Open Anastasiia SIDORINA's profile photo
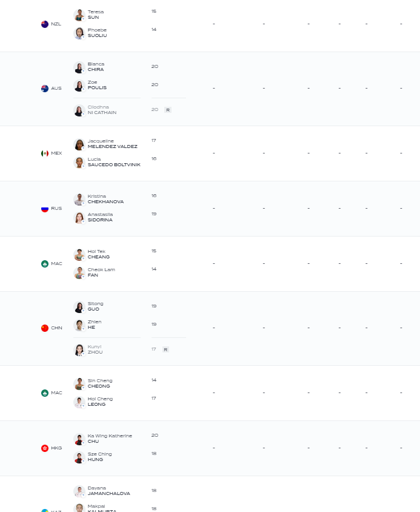Image resolution: width=420 pixels, height=512 pixels. pos(79,218)
